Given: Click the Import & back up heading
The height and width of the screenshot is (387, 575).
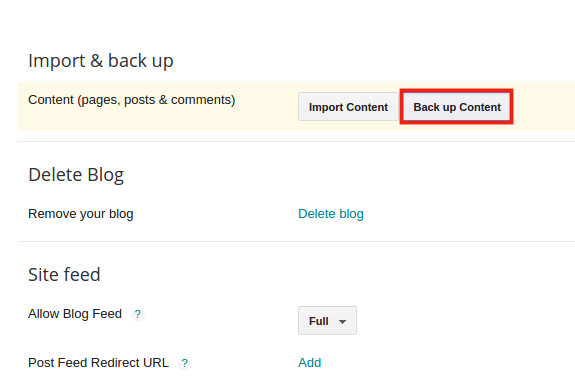Looking at the screenshot, I should point(101,61).
